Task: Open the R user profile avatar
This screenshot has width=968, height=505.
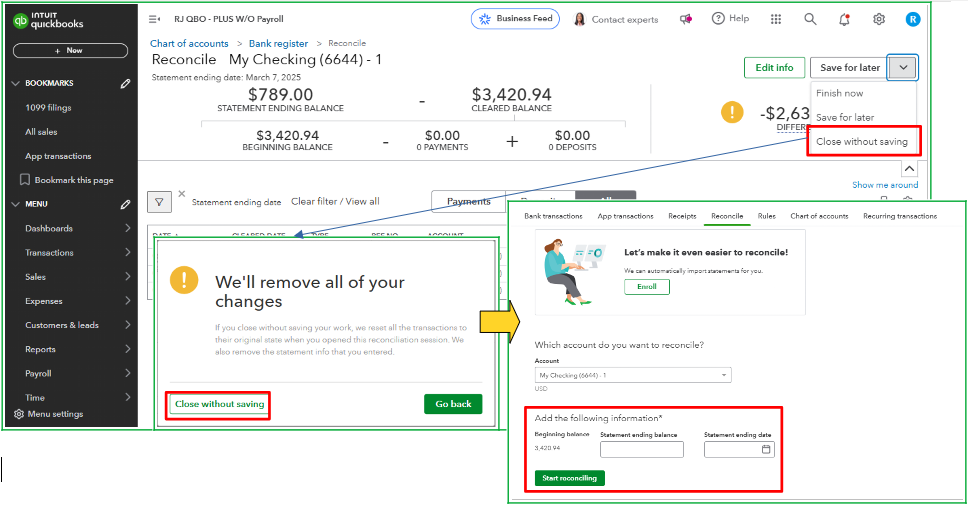Action: click(912, 19)
